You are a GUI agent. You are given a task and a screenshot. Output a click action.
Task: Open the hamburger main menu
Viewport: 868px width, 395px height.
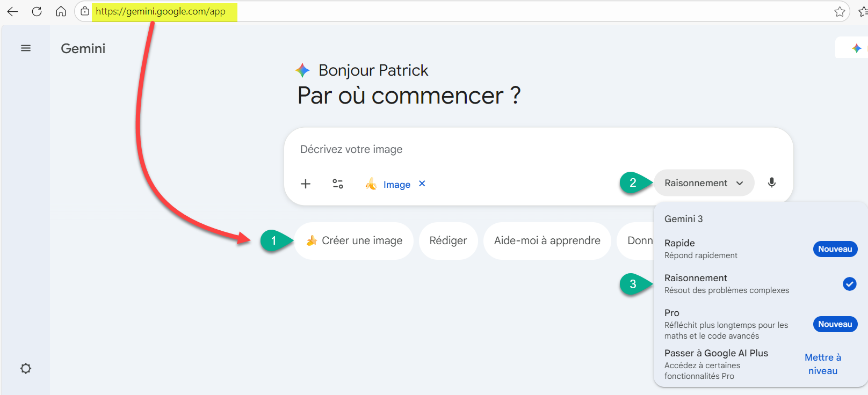tap(26, 48)
